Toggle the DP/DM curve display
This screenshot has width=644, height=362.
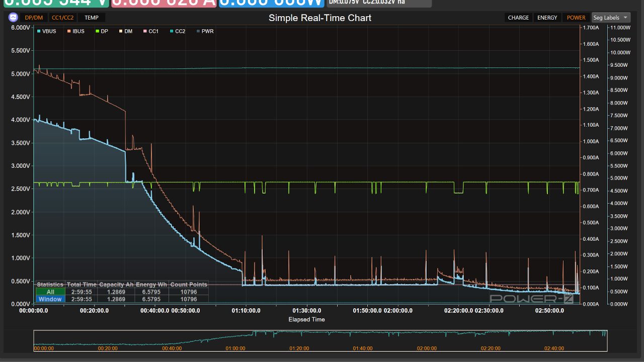34,18
